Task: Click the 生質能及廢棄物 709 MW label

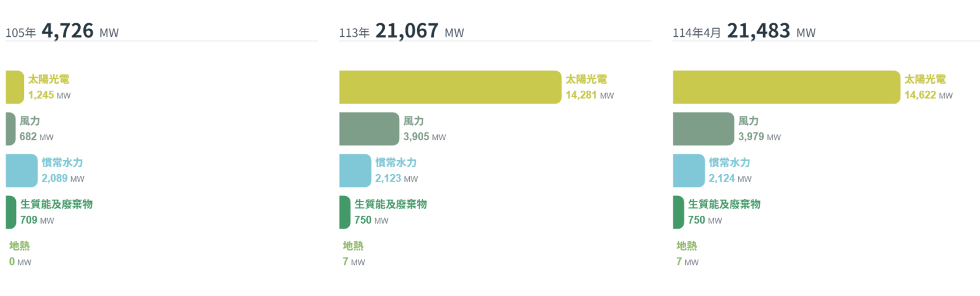Action: 56,212
